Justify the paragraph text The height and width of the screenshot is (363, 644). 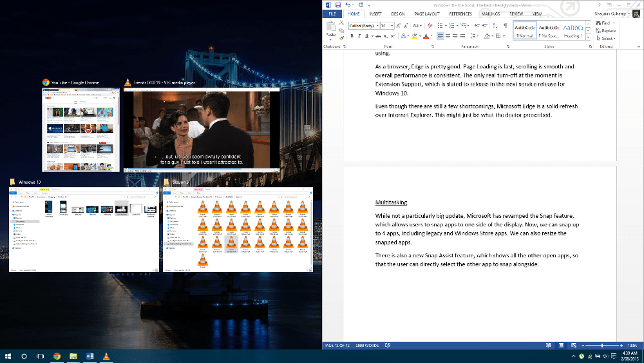coord(462,36)
